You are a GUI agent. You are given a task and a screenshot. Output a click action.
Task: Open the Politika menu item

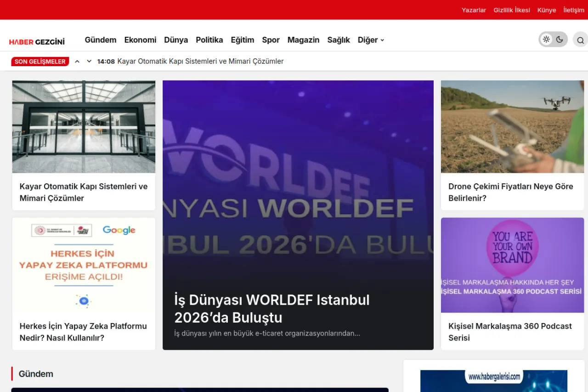209,40
